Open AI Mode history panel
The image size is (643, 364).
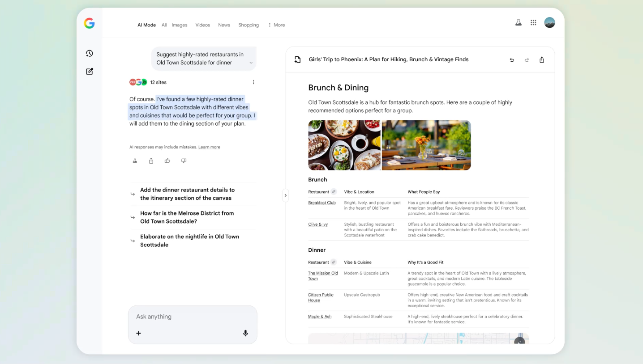coord(89,53)
